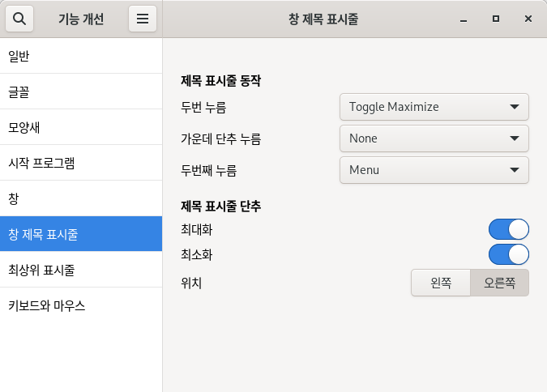Open the 두번째 누름 Menu dropdown
The height and width of the screenshot is (392, 547).
click(434, 170)
